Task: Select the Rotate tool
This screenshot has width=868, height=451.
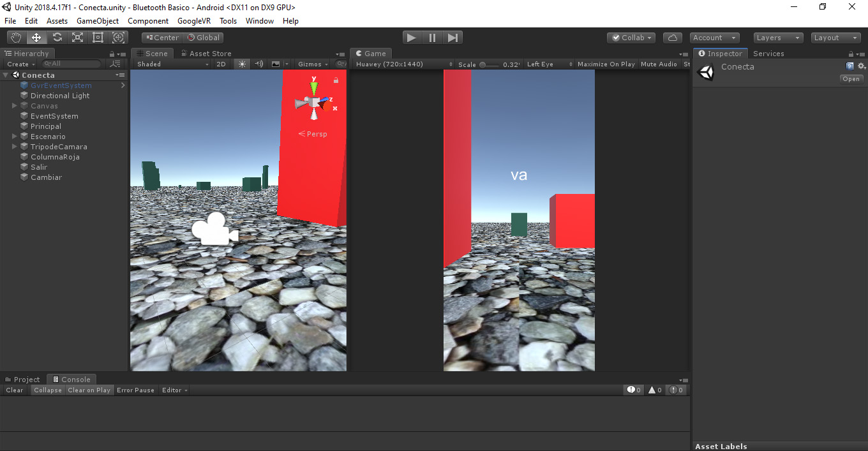Action: (x=57, y=38)
